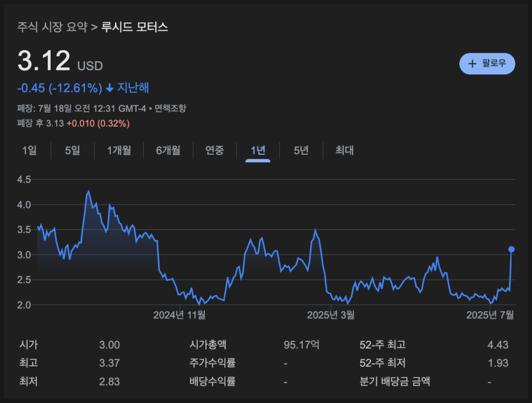Click the 배당수익률 label
Viewport: 532px width, 403px height.
click(213, 382)
